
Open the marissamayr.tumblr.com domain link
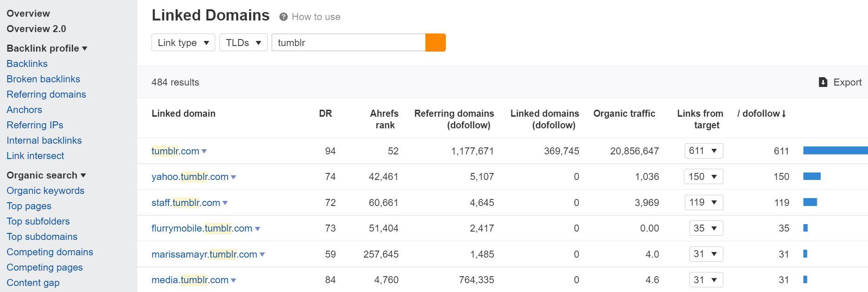point(204,254)
